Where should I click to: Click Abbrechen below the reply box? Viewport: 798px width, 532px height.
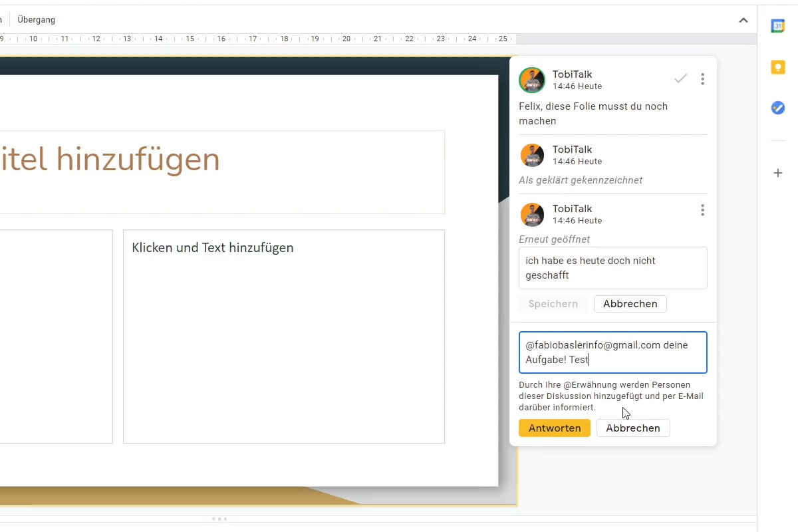(633, 428)
